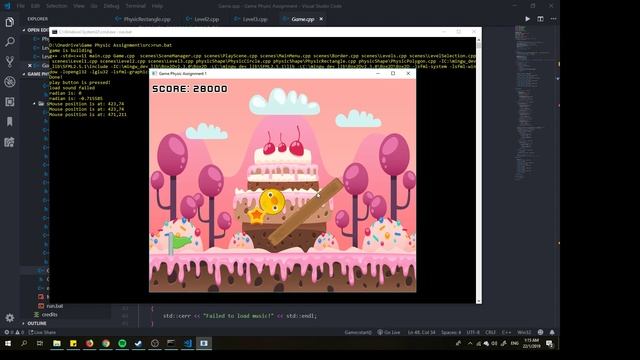Open Sticky Notes from the taskbar
This screenshot has height=360, width=640.
(x=73, y=344)
